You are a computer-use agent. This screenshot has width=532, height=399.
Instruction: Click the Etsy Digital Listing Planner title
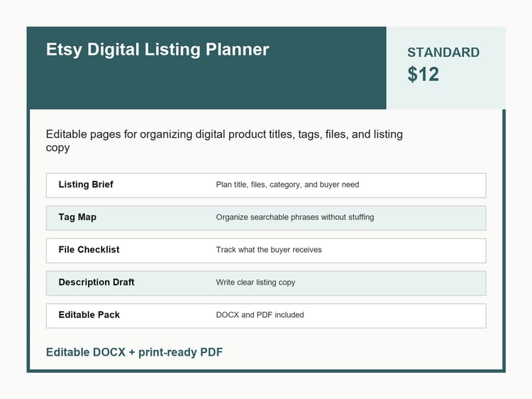click(x=157, y=50)
